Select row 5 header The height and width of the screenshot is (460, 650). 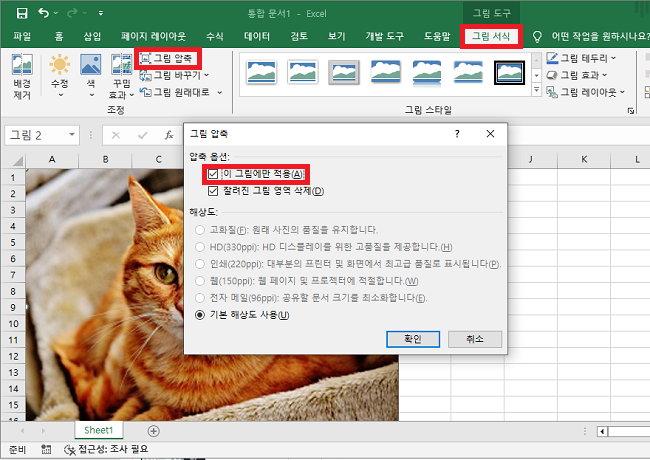pos(13,242)
